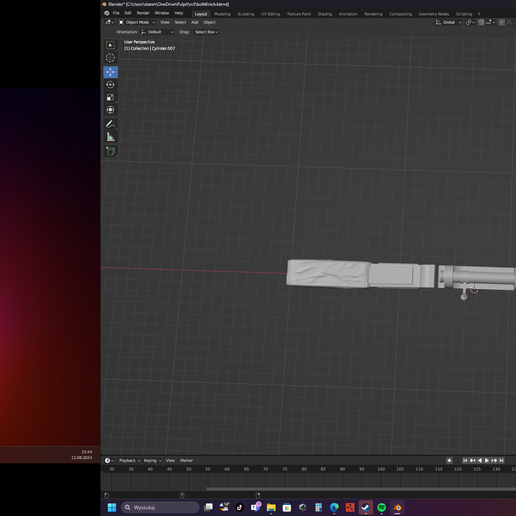
Task: Open the Help menu
Action: pyautogui.click(x=179, y=13)
